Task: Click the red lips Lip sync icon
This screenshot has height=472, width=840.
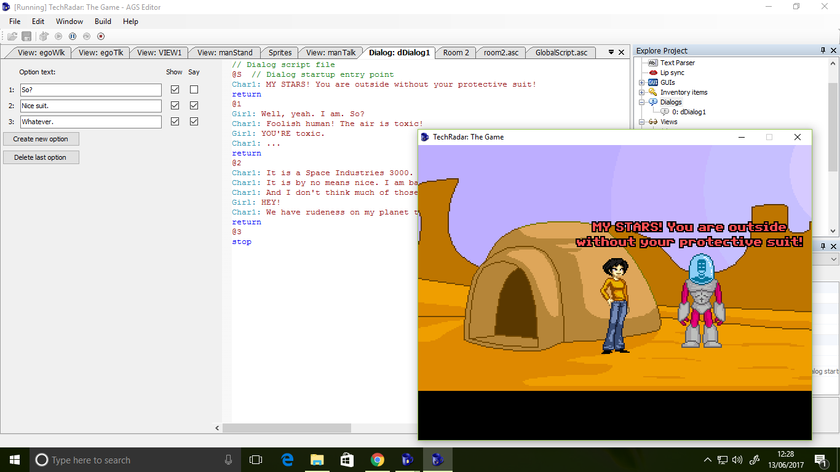Action: coord(652,72)
